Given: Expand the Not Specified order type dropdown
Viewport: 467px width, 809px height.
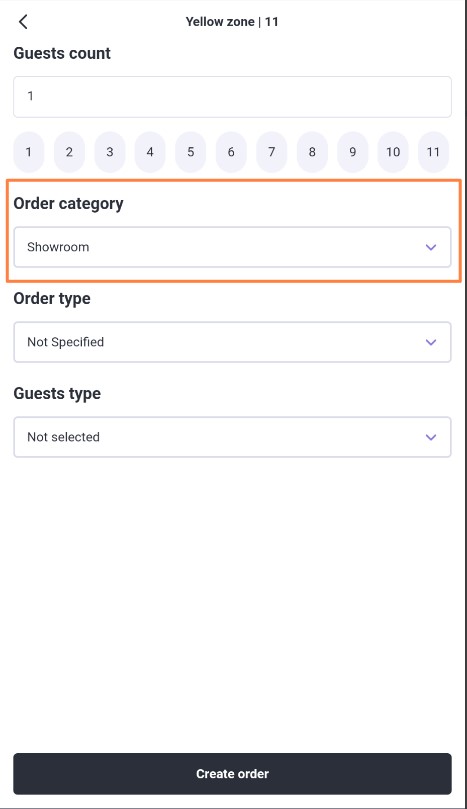Looking at the screenshot, I should [232, 342].
